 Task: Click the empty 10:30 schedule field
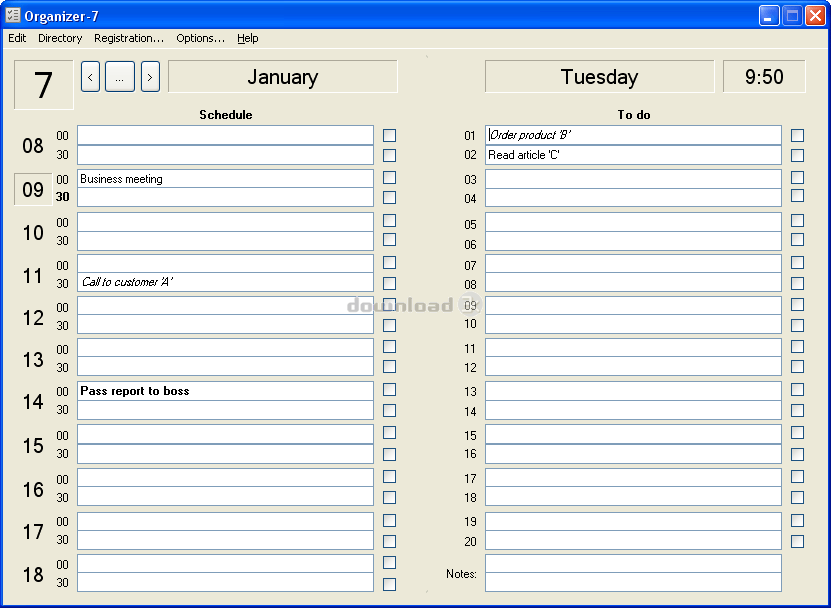tap(225, 241)
